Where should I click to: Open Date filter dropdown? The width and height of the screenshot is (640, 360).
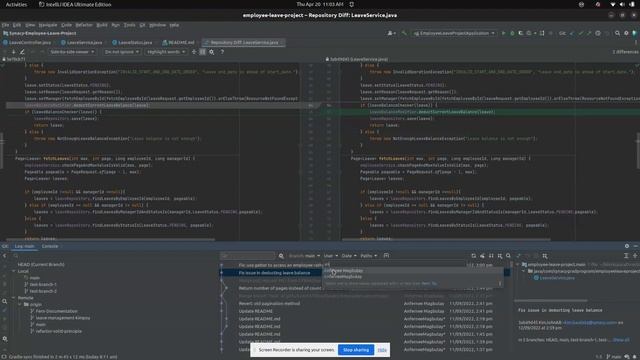pos(349,256)
